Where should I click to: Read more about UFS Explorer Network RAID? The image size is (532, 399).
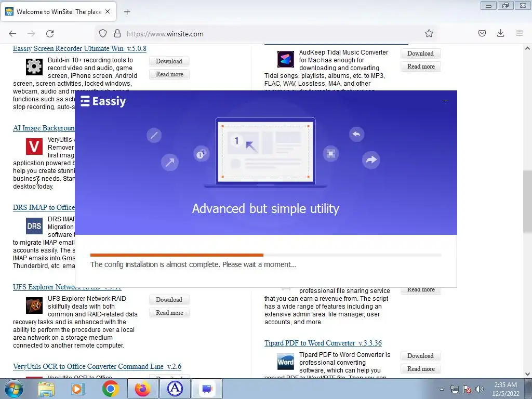pos(169,313)
